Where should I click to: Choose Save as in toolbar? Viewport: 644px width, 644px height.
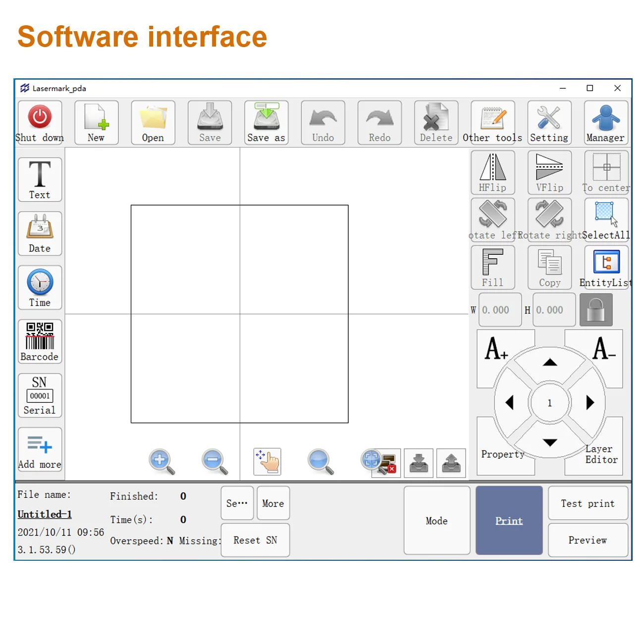(266, 123)
